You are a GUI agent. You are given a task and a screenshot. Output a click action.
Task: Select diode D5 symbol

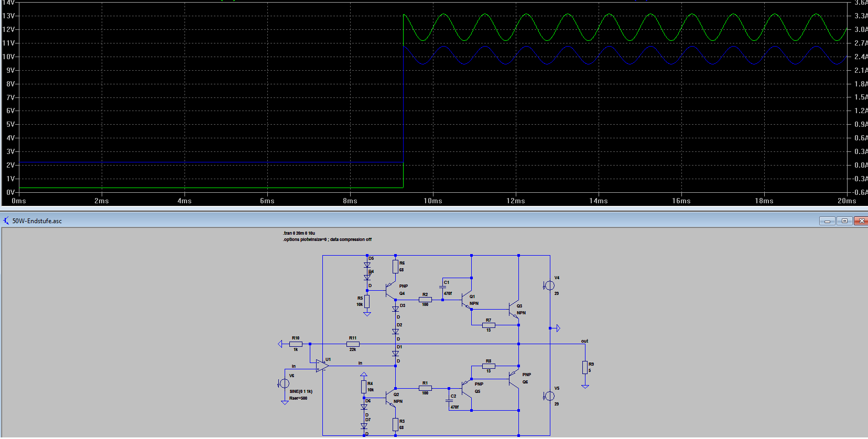367,265
